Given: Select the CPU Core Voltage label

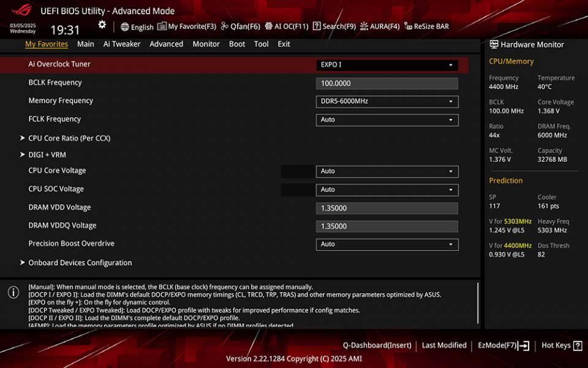Looking at the screenshot, I should point(57,171).
